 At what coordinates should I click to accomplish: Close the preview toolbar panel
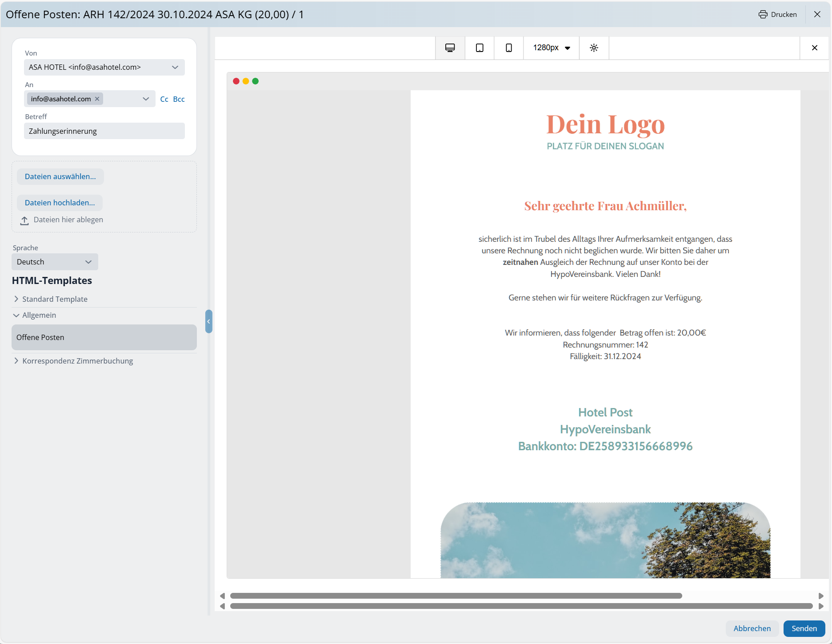[x=814, y=48]
